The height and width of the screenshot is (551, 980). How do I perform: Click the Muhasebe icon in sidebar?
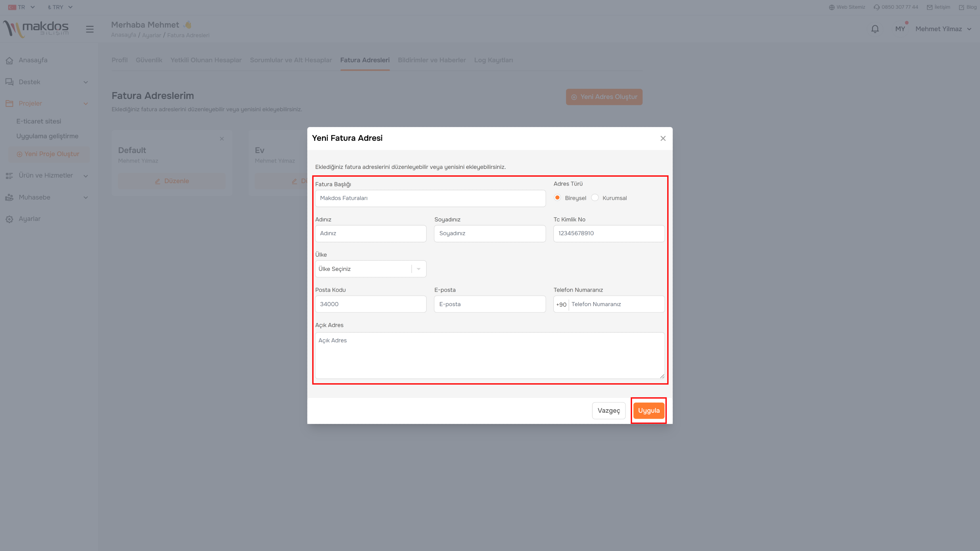pyautogui.click(x=9, y=197)
